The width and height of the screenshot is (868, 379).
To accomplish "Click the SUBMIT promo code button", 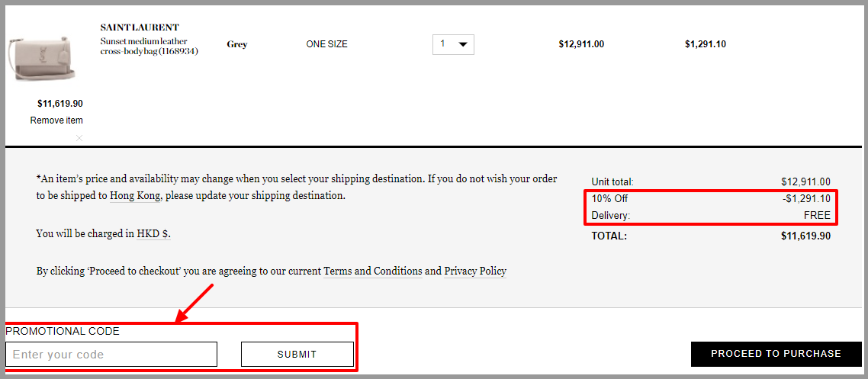I will coord(297,354).
